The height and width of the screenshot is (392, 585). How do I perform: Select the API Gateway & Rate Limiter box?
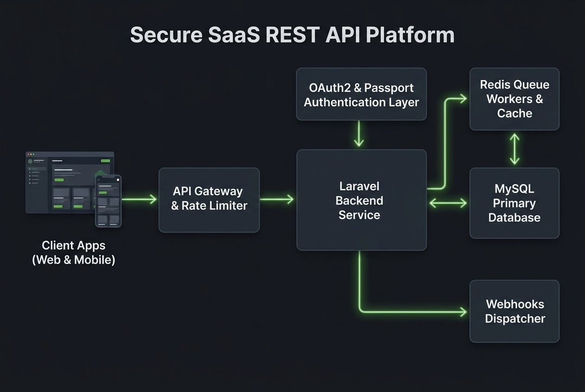(x=209, y=200)
